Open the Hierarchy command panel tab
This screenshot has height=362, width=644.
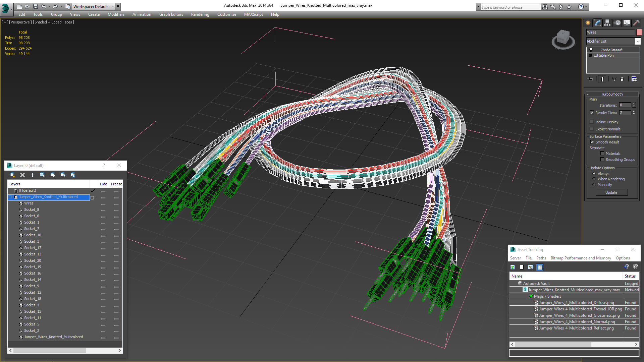click(x=607, y=23)
